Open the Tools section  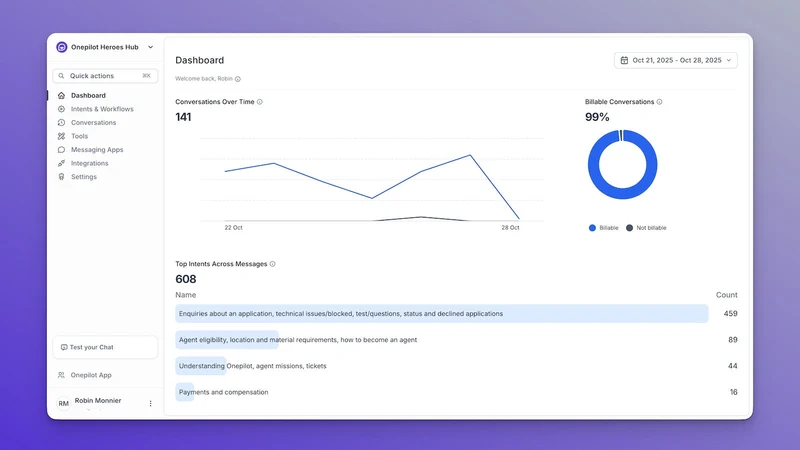(x=79, y=136)
